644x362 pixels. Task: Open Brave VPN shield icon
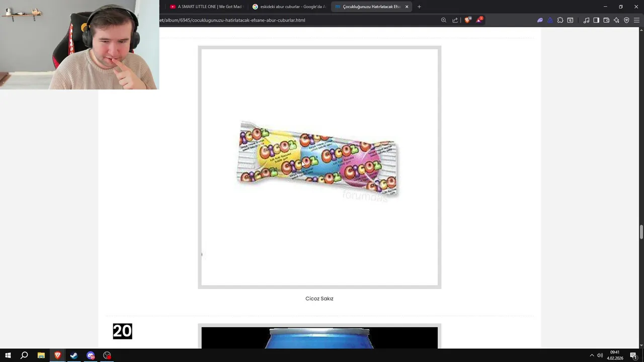[x=626, y=20]
